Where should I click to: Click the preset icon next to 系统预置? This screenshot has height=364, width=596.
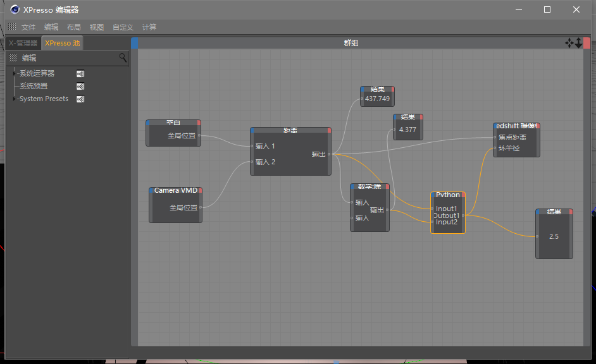(x=80, y=86)
